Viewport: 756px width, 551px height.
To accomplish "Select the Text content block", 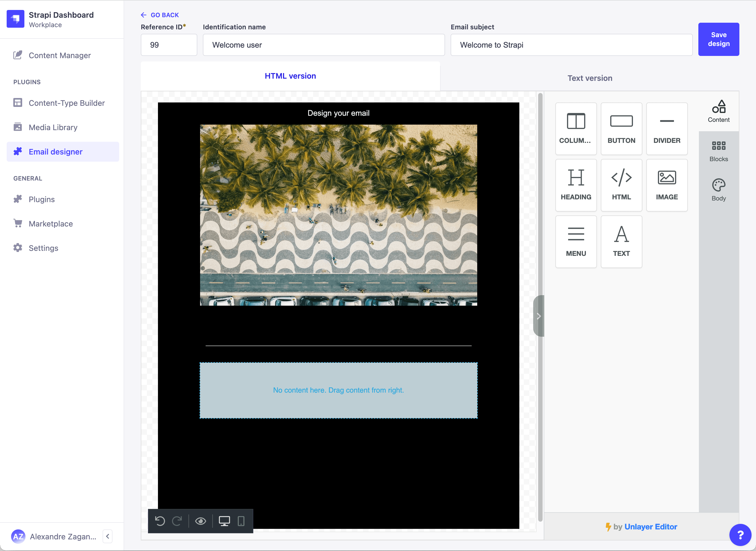I will click(621, 241).
